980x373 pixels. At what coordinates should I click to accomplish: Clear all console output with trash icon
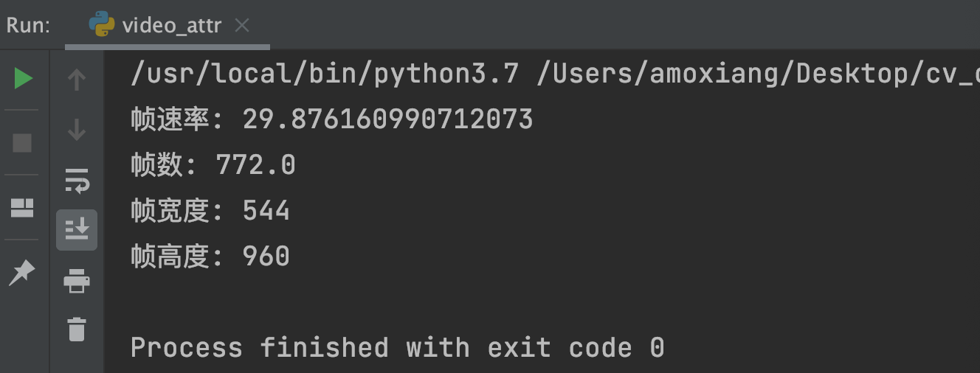tap(77, 329)
